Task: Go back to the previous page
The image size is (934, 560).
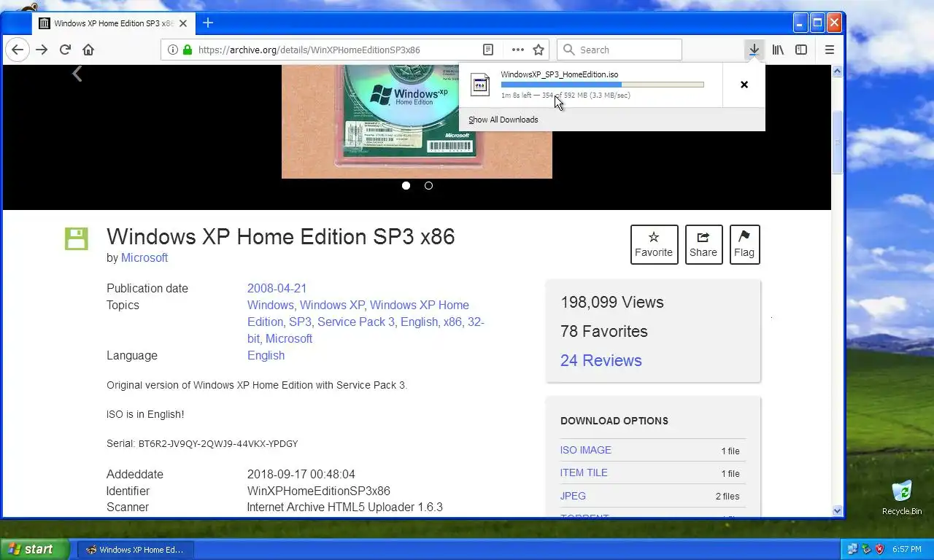Action: point(18,50)
